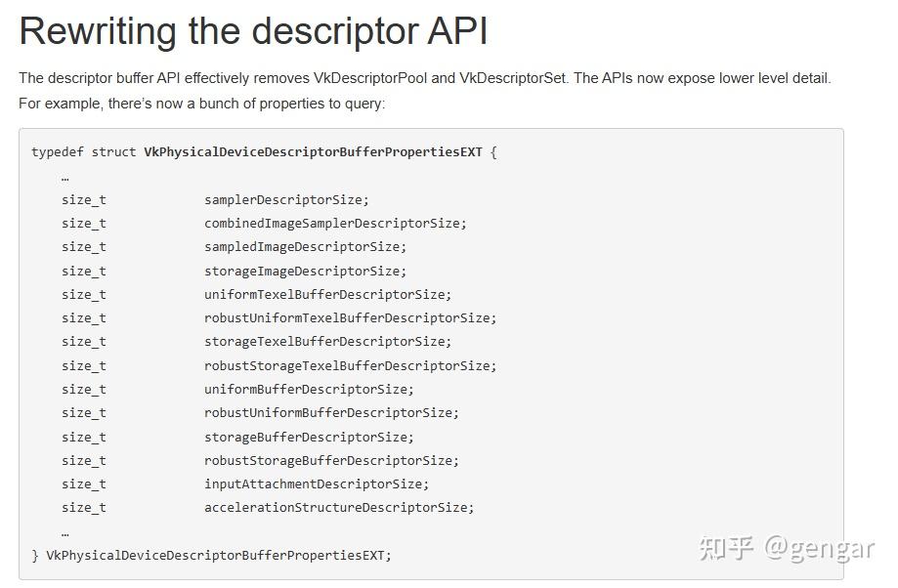Click the inputAttachmentDescriptorSize field
This screenshot has width=898, height=588.
click(x=317, y=483)
